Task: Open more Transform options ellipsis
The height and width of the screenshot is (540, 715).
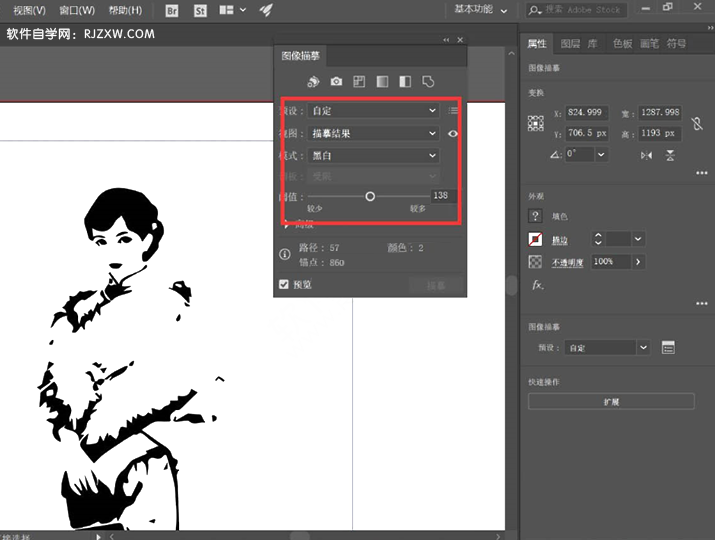Action: click(702, 173)
